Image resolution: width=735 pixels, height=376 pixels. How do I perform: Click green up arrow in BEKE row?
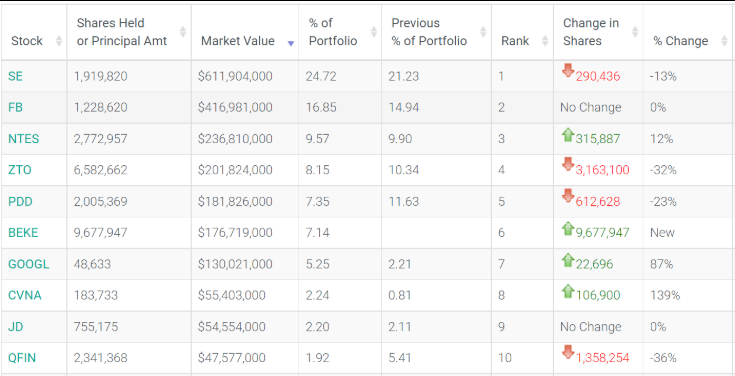click(x=568, y=228)
